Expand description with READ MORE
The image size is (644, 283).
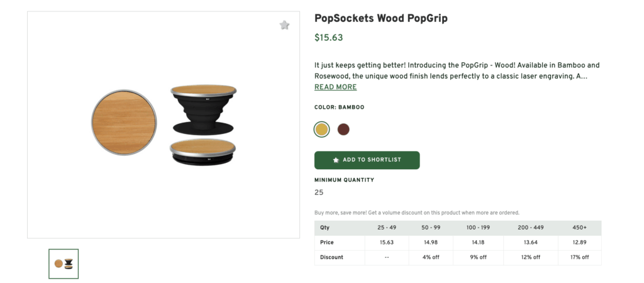335,87
